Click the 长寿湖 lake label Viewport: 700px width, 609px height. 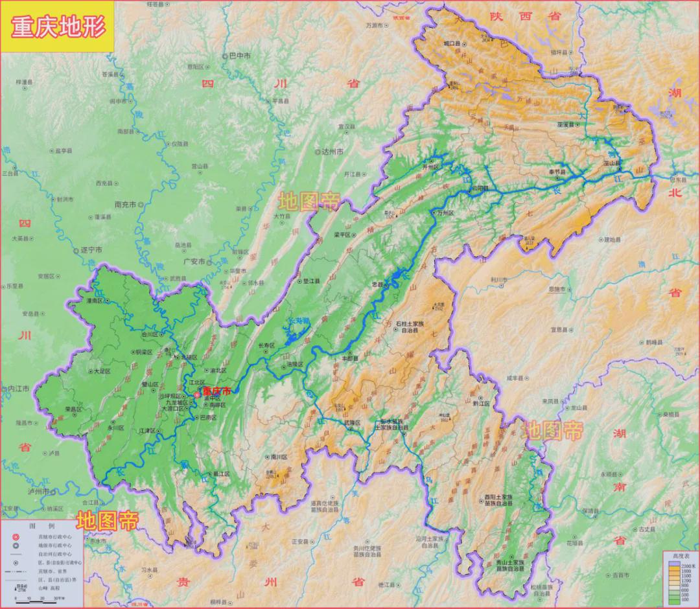298,321
